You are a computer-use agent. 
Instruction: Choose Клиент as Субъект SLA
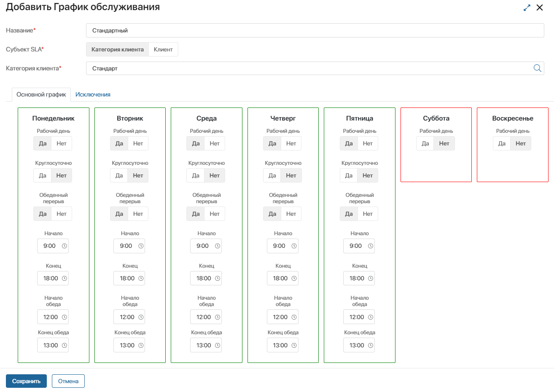click(163, 49)
